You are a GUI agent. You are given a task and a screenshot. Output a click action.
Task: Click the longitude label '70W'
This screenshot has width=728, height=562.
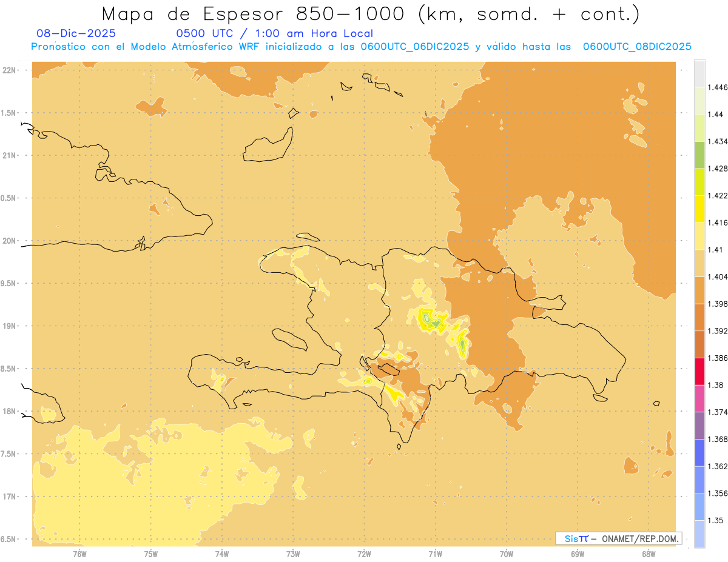click(507, 554)
